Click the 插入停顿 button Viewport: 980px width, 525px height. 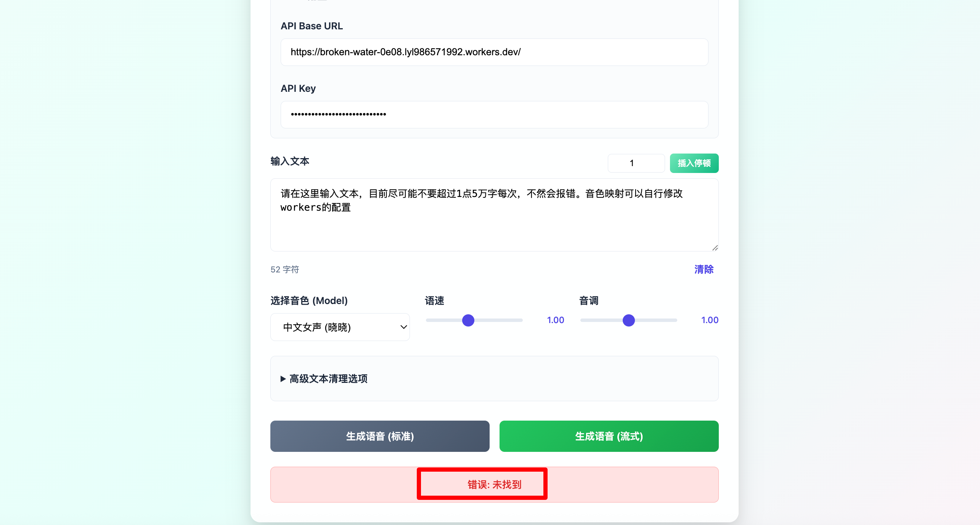coord(694,163)
